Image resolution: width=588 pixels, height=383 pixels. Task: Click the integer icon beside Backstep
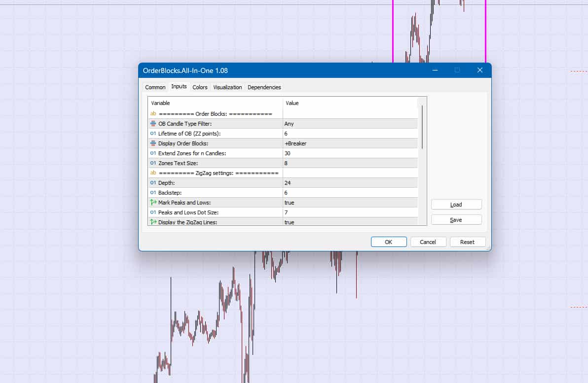click(153, 193)
